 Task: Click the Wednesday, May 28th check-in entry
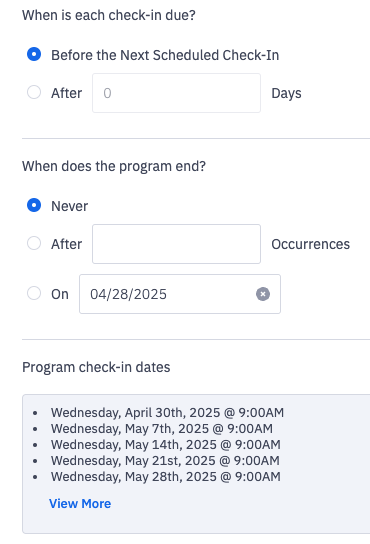point(166,476)
